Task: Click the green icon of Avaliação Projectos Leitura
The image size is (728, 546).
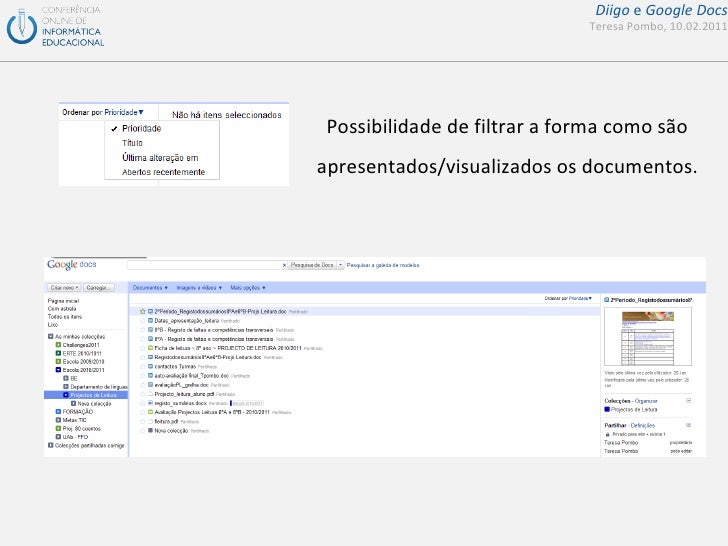Action: coord(150,412)
